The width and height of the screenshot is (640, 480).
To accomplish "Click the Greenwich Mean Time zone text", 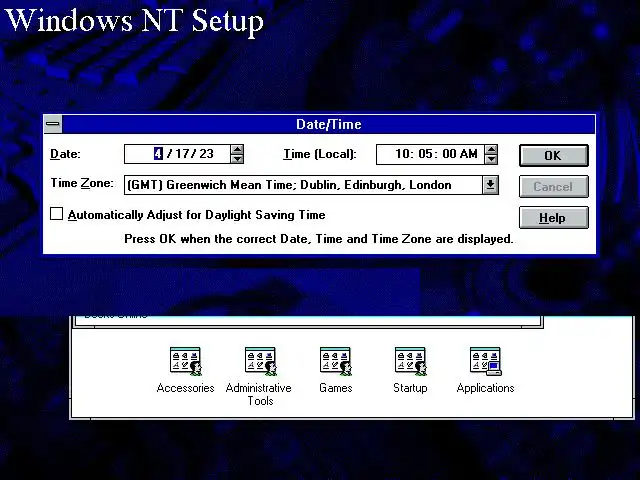I will click(289, 185).
